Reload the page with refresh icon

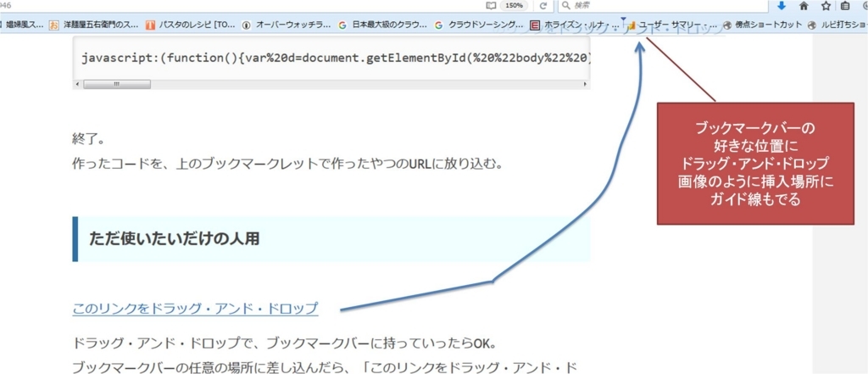pos(543,6)
